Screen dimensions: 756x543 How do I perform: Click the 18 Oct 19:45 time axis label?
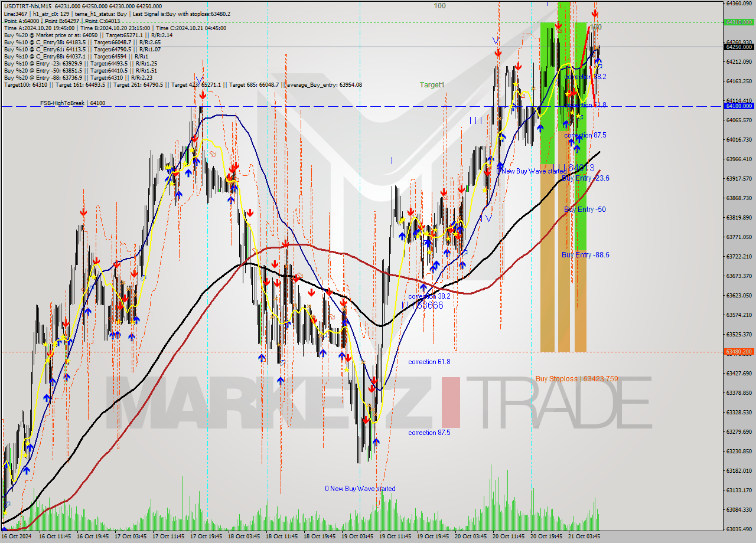click(x=320, y=537)
